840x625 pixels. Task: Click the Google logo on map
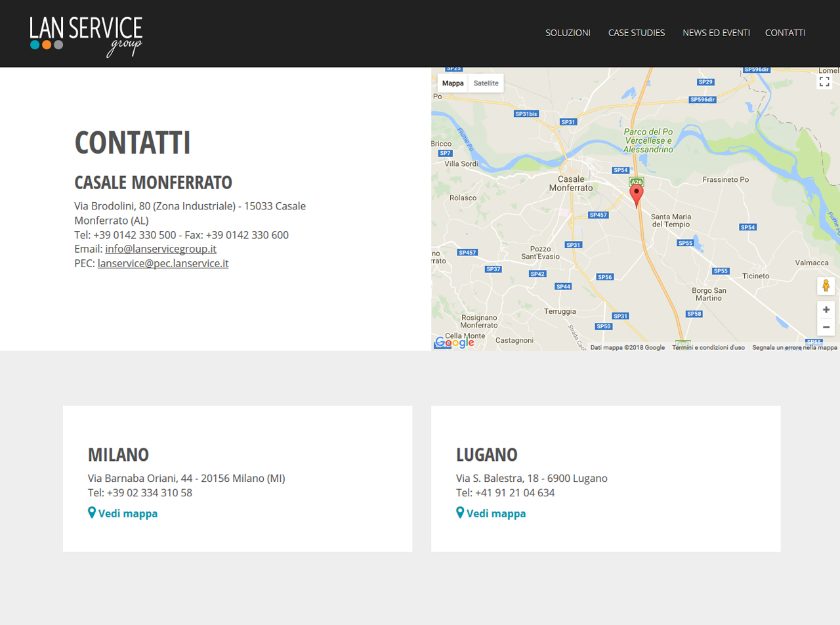(454, 343)
